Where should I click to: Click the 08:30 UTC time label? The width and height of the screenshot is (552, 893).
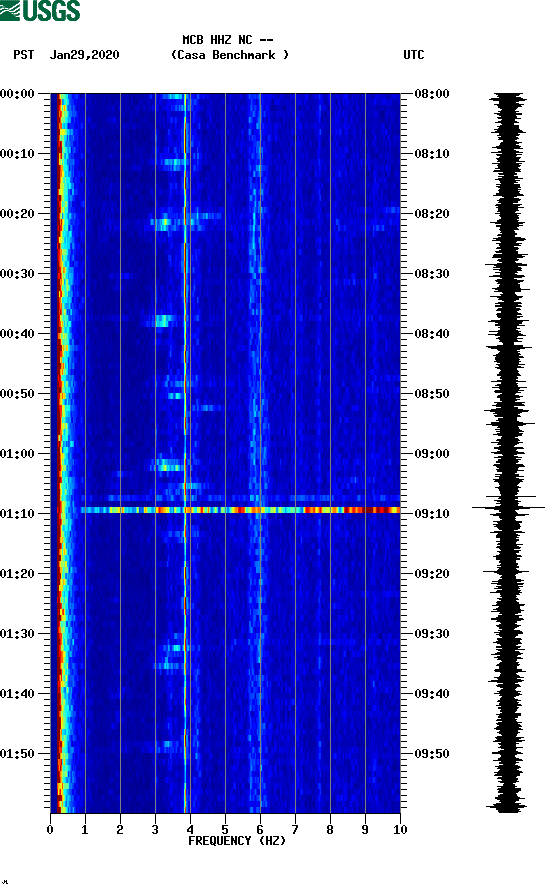click(432, 273)
